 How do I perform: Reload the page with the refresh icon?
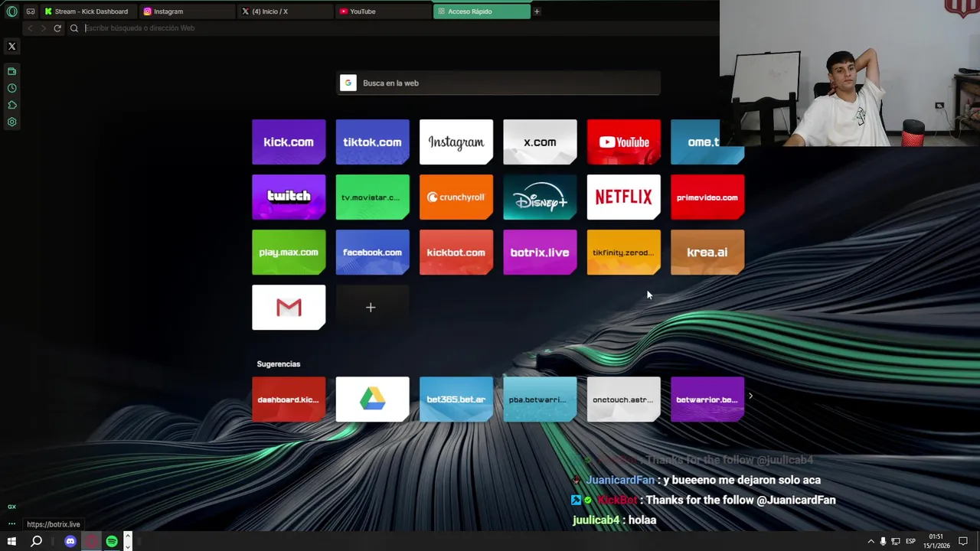coord(57,28)
